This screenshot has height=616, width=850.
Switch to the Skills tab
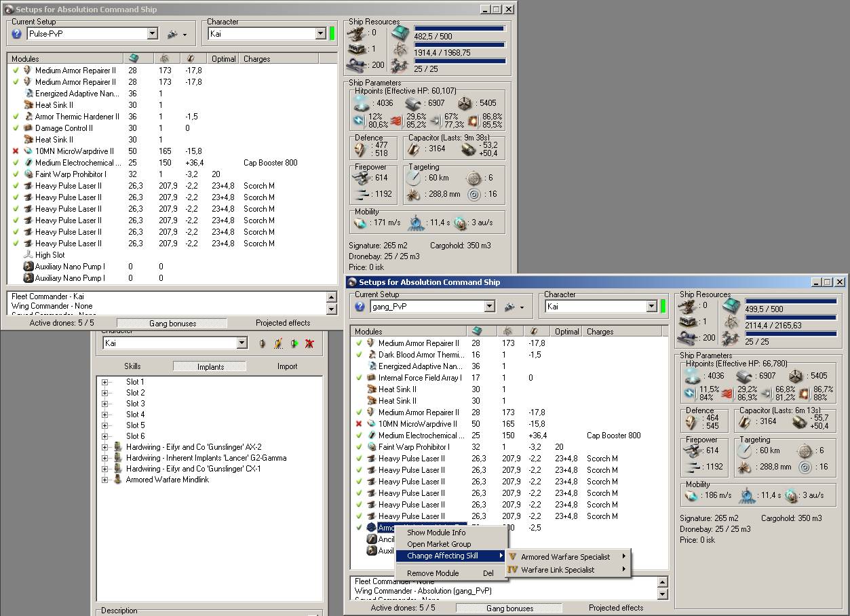(x=132, y=366)
